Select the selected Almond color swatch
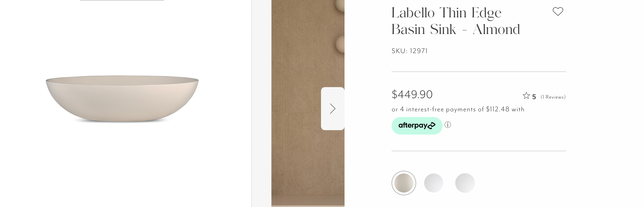Image resolution: width=644 pixels, height=207 pixels. click(x=404, y=183)
